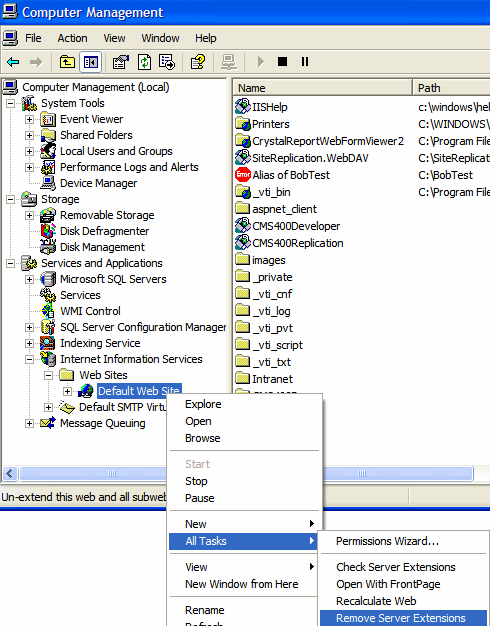The height and width of the screenshot is (626, 490).
Task: Sort by the Name column header
Action: (323, 88)
